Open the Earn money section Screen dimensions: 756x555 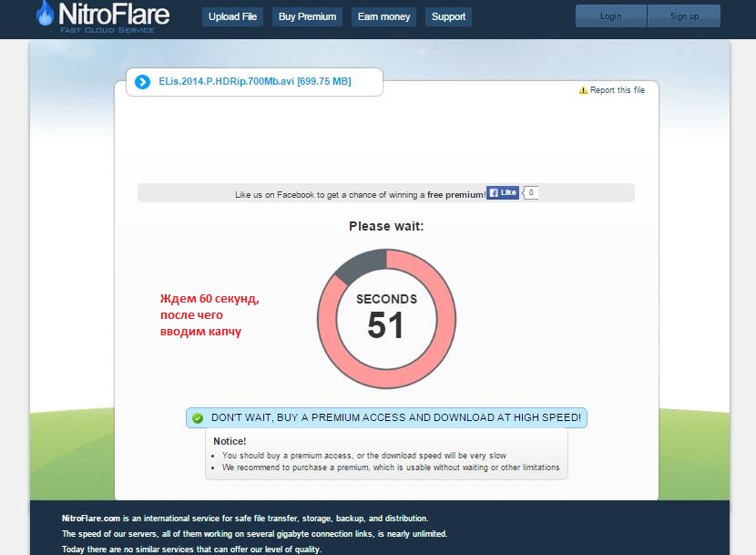pos(383,16)
